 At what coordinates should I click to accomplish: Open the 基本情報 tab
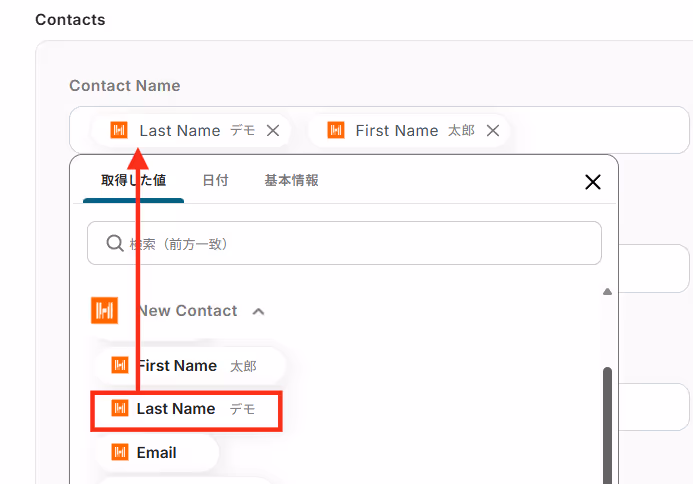291,180
